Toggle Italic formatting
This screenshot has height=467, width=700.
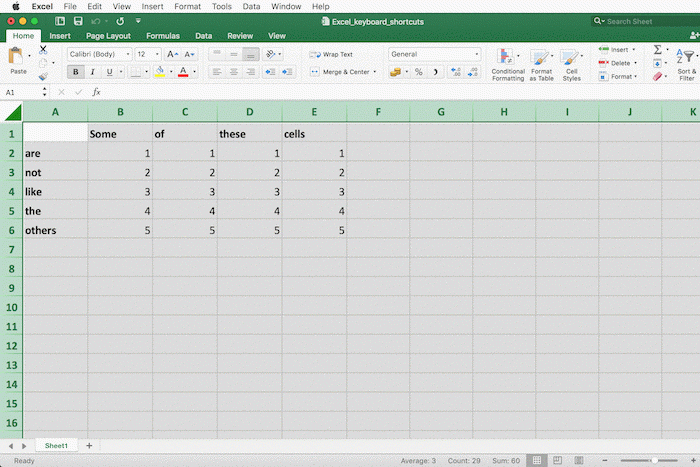(93, 72)
